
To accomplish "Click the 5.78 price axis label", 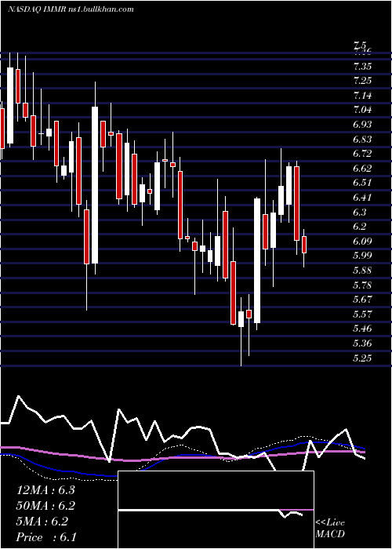I will pos(362,285).
